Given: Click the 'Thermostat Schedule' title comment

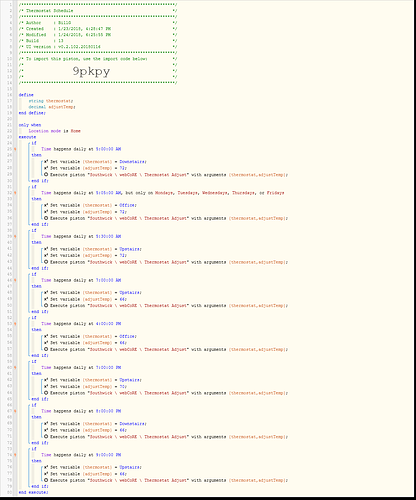Looking at the screenshot, I should coord(49,11).
